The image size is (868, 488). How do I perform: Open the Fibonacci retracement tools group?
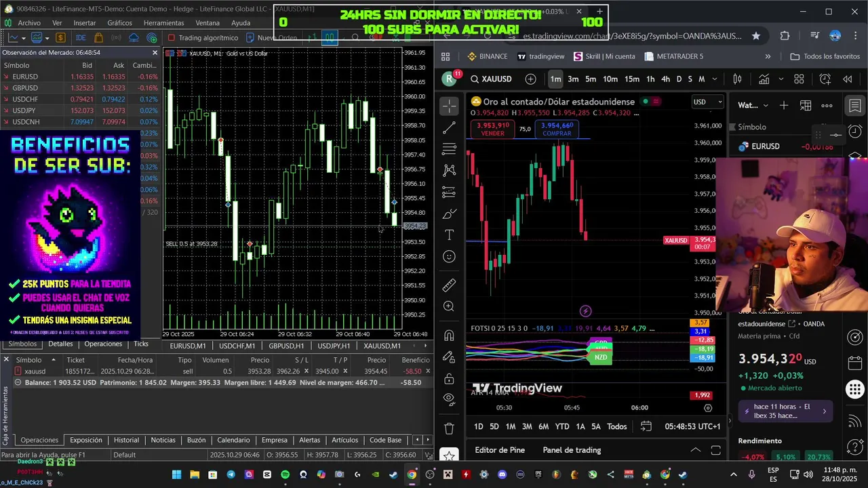[x=449, y=149]
